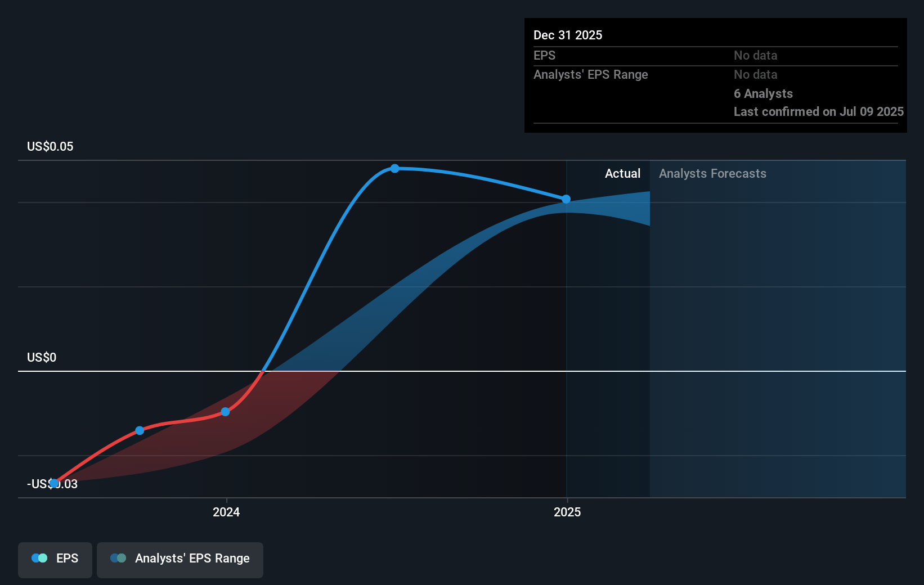
Task: Click the 2025 x-axis label
Action: point(567,512)
